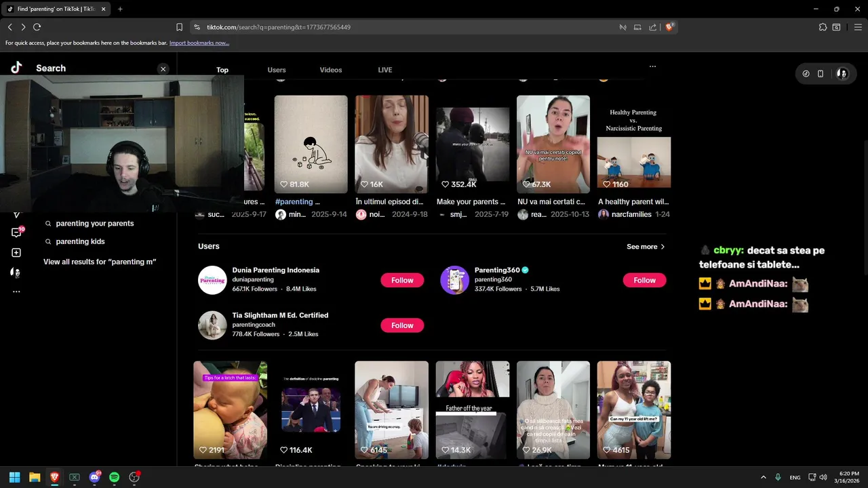Open the 'NU va mai certati' video thumbnail
This screenshot has height=488, width=868.
pyautogui.click(x=553, y=144)
